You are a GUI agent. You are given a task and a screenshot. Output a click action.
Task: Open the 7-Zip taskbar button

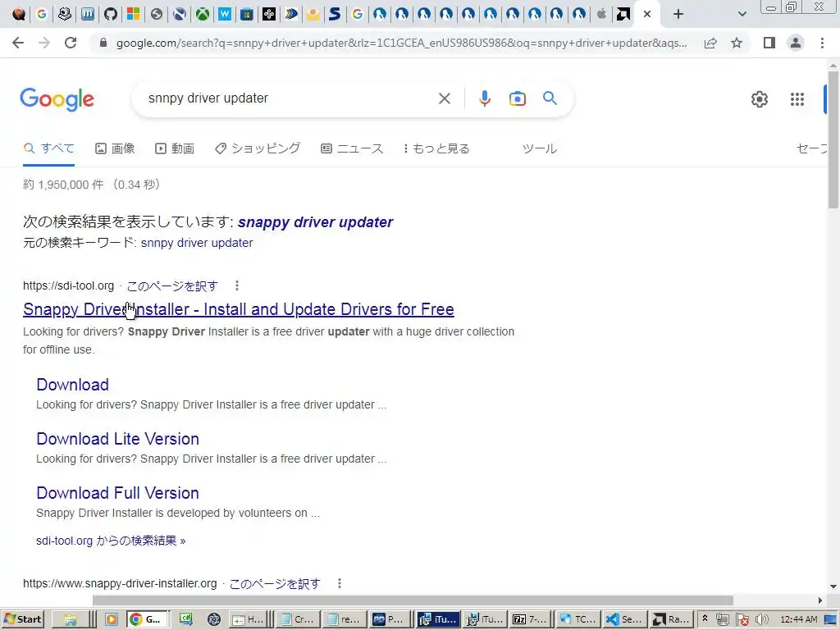coord(530,619)
